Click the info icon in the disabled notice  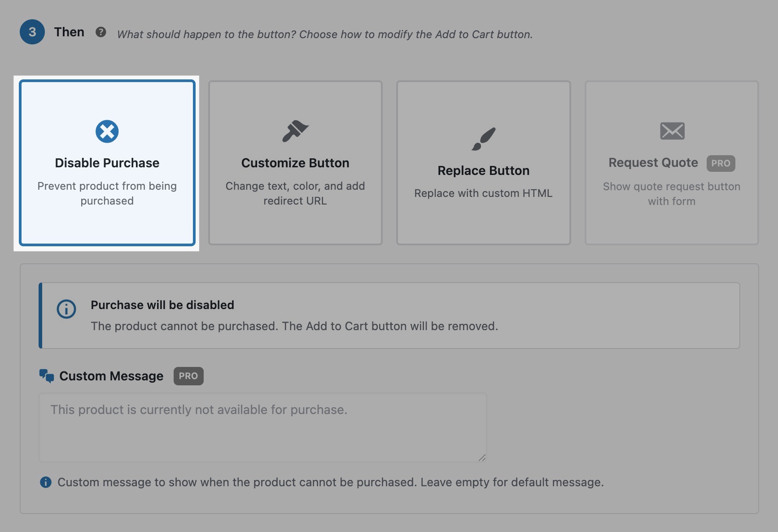coord(66,309)
